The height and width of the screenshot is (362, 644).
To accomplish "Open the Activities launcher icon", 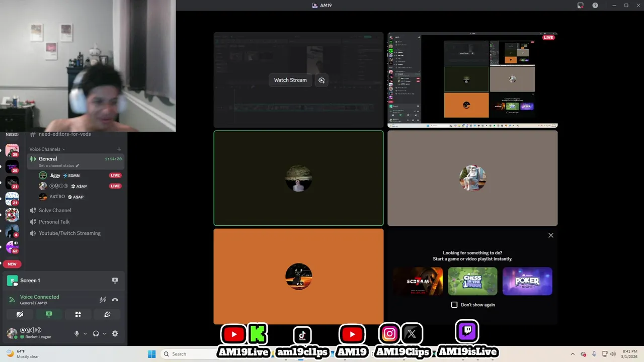I will point(78,314).
